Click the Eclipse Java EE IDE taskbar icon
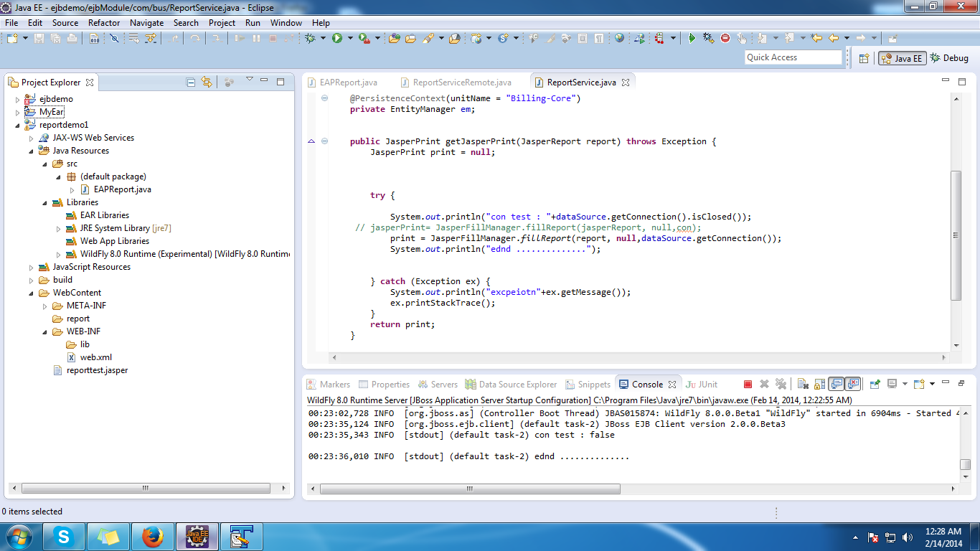The width and height of the screenshot is (980, 551). pos(197,536)
